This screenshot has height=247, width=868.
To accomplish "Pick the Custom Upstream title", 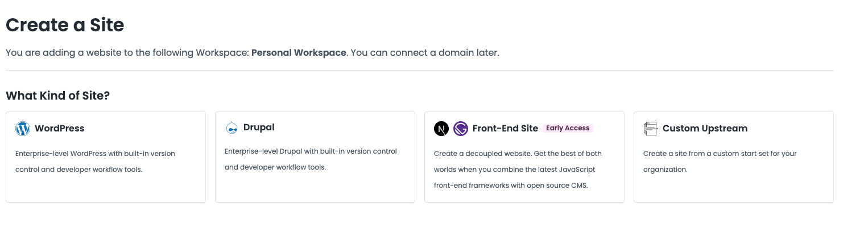I will coord(705,129).
